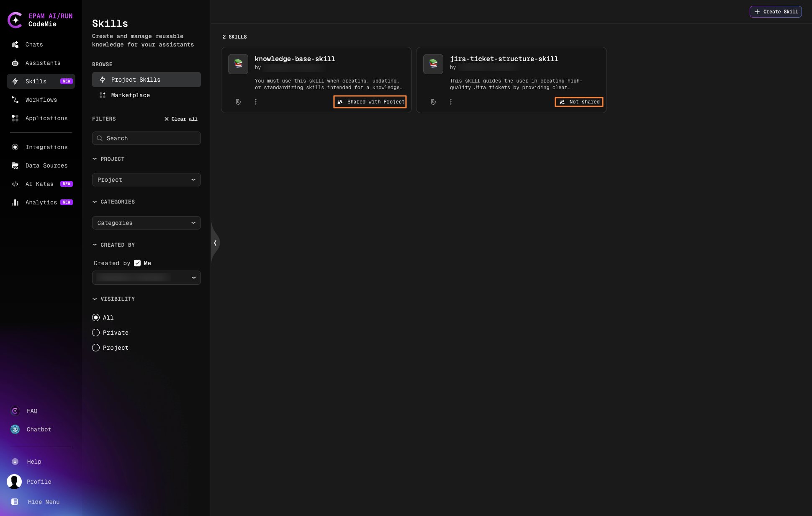Click attachment icon on knowledge-base-skill card
Image resolution: width=812 pixels, height=516 pixels.
[238, 102]
